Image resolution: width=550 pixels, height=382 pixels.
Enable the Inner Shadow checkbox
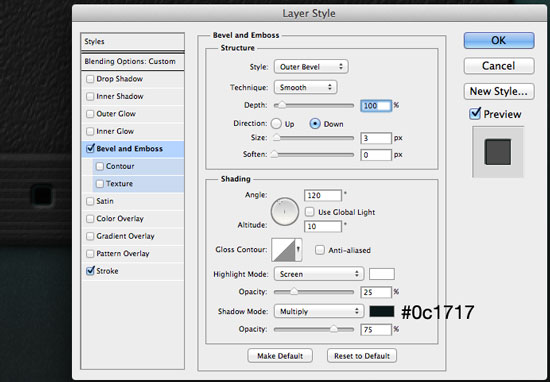point(90,96)
